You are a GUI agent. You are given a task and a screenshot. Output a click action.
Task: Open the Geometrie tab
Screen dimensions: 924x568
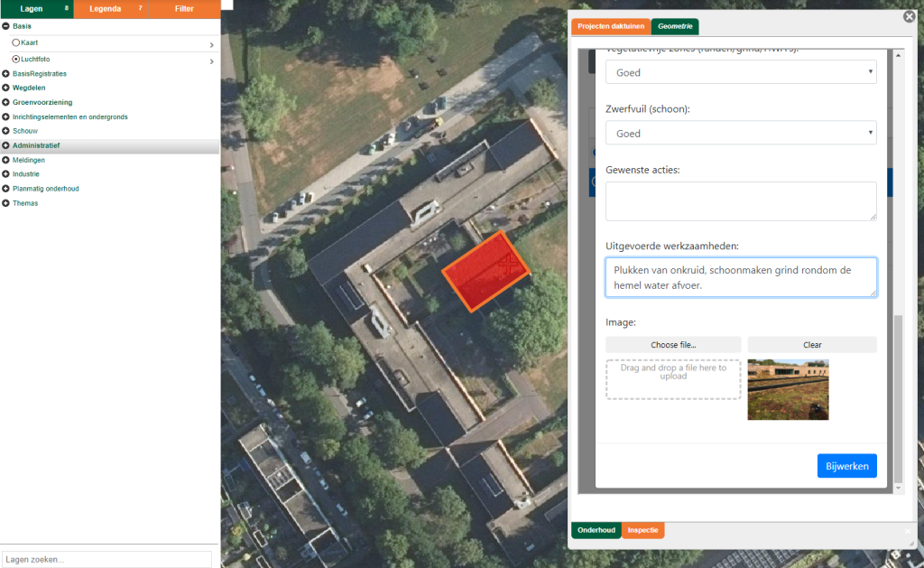click(675, 27)
